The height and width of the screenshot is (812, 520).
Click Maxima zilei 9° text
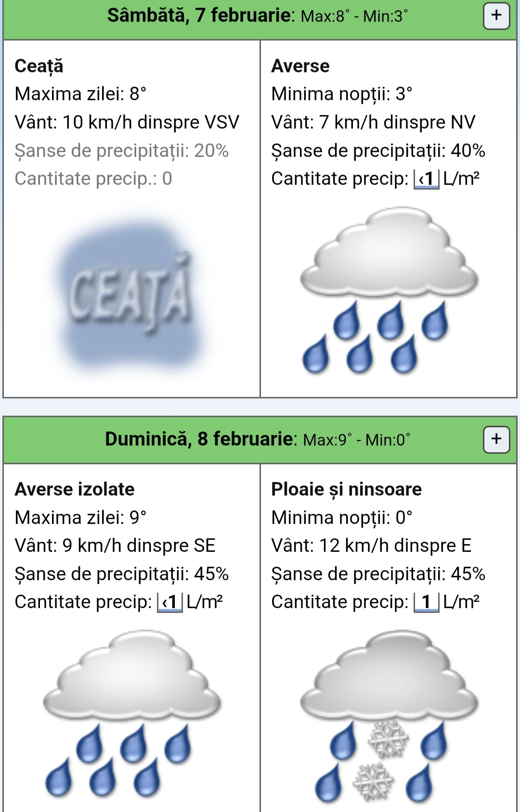(x=80, y=518)
